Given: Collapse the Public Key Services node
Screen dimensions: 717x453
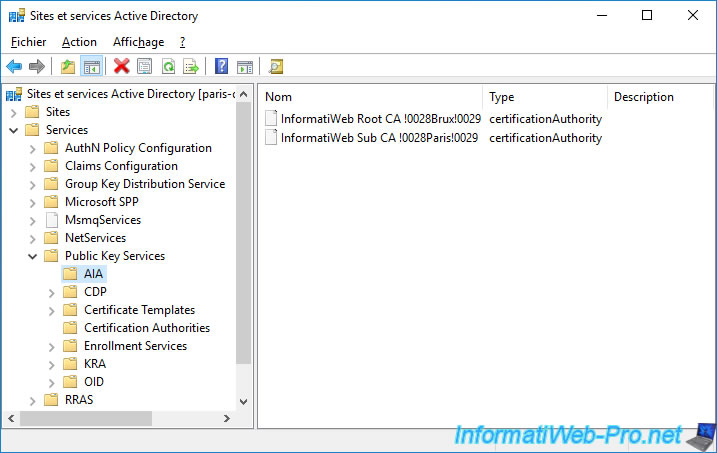Looking at the screenshot, I should (32, 256).
